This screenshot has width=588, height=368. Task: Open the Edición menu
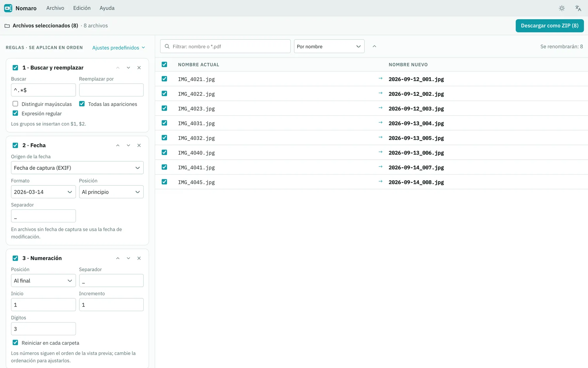point(82,8)
